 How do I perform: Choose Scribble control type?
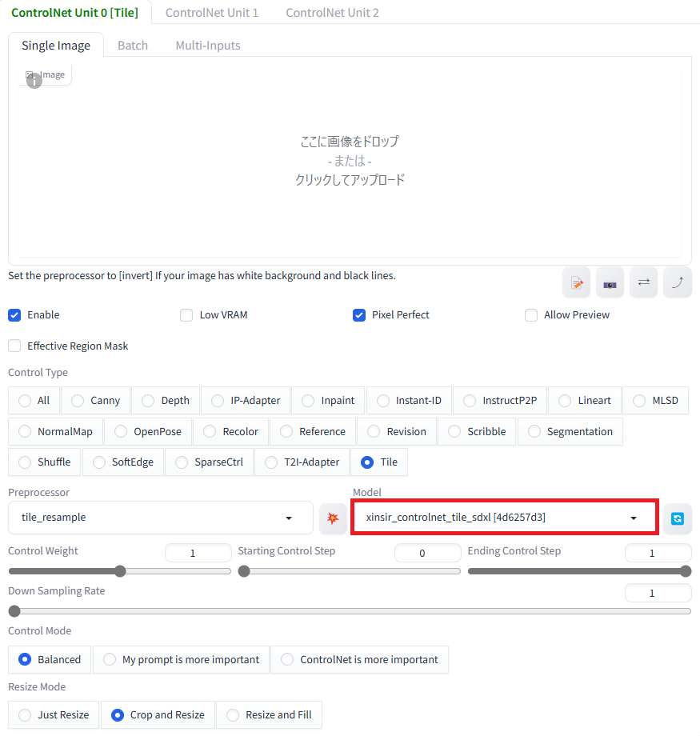477,431
